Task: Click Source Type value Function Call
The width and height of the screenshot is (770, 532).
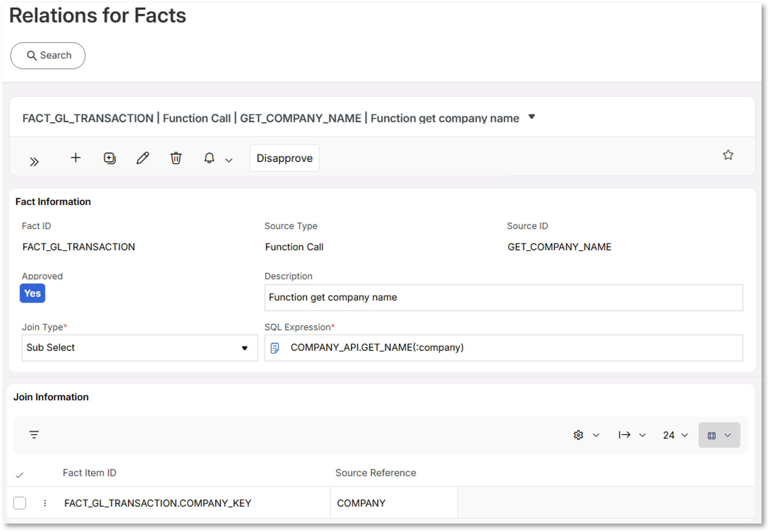Action: [x=294, y=247]
